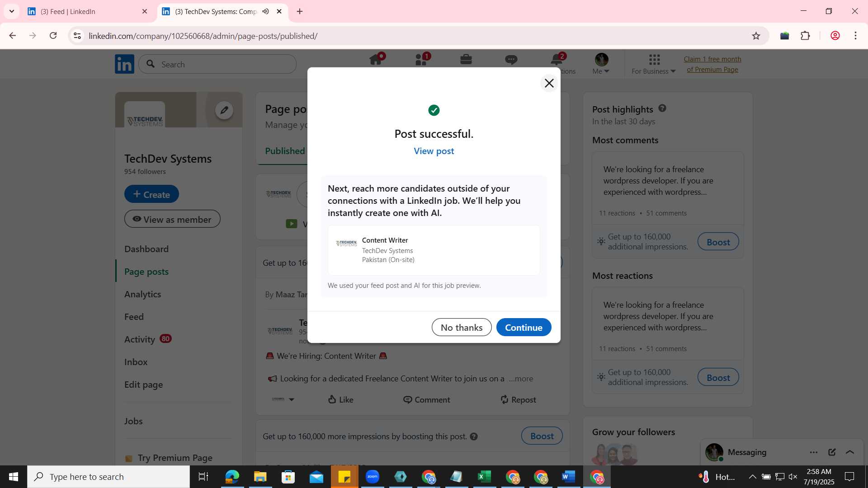Boost the post in the impressions banner

pyautogui.click(x=542, y=436)
